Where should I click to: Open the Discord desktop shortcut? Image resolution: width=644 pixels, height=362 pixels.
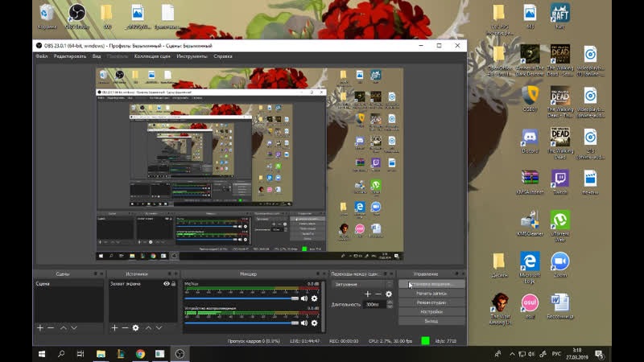[x=530, y=142]
